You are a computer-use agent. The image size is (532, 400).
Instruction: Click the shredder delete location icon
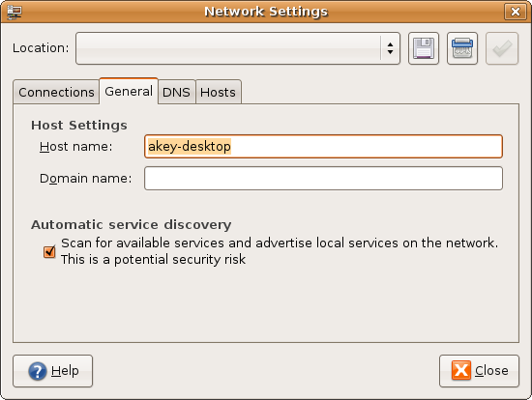(462, 48)
